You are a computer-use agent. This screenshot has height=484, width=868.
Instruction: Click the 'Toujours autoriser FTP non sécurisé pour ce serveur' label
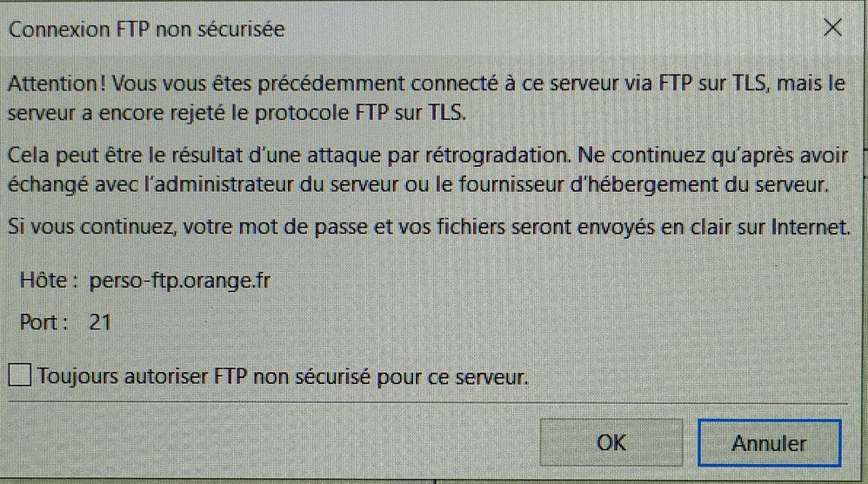284,377
